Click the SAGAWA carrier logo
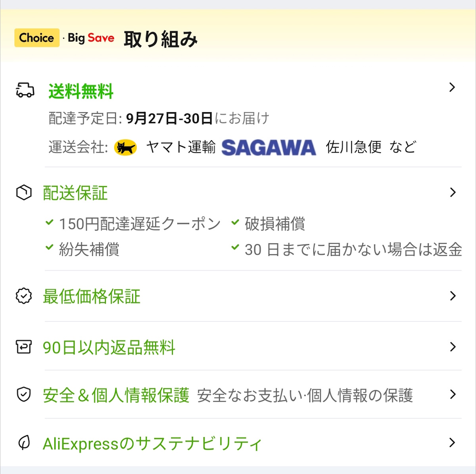Image resolution: width=476 pixels, height=474 pixels. point(269,147)
